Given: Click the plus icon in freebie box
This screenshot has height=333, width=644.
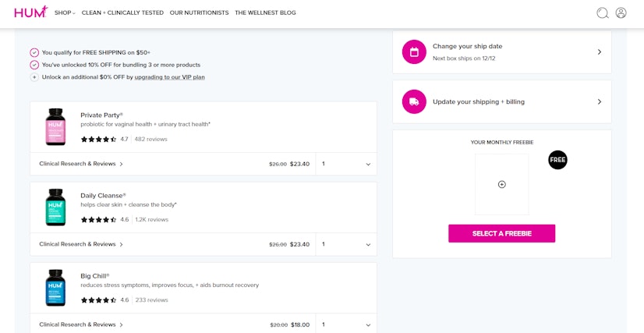Looking at the screenshot, I should click(501, 184).
